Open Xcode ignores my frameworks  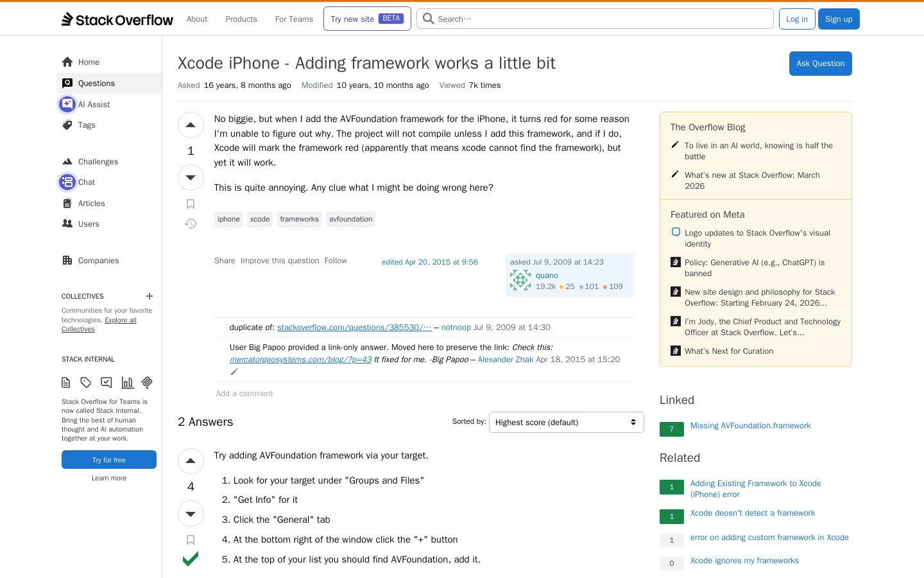[x=744, y=561]
